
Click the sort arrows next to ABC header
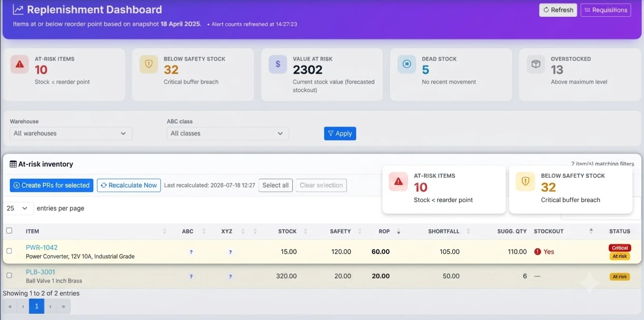coord(204,232)
